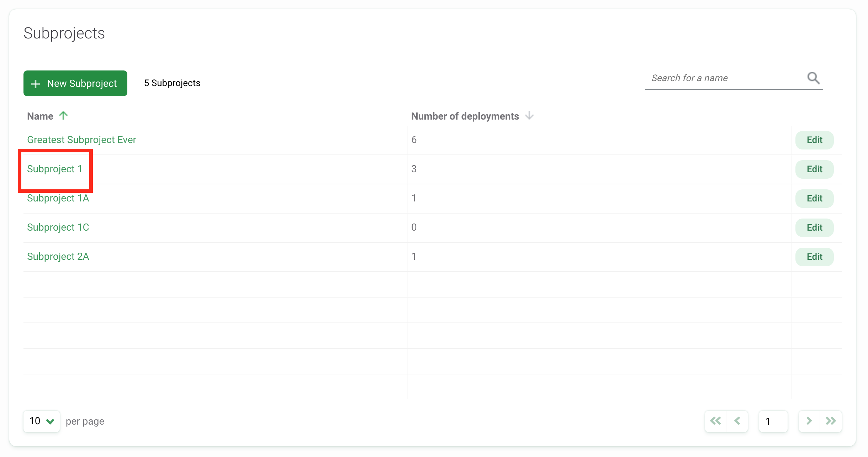The height and width of the screenshot is (457, 868).
Task: Edit Greatest Subproject Ever
Action: [x=814, y=140]
